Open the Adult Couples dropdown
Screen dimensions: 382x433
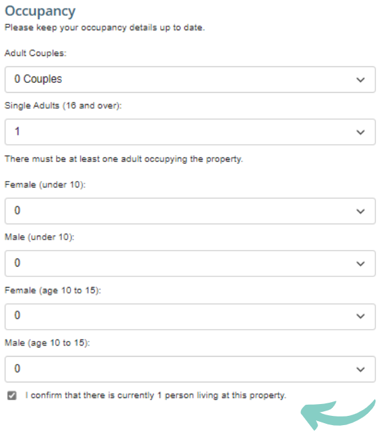point(190,79)
